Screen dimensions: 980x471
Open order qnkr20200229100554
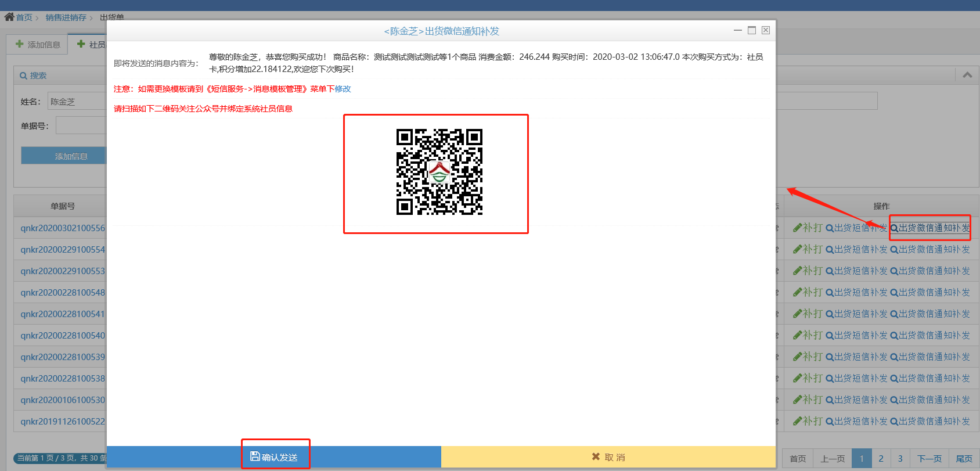click(63, 250)
